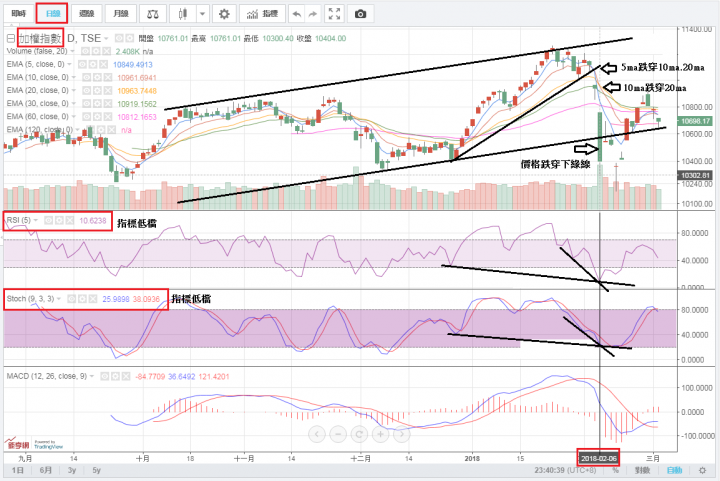Viewport: 720px width, 481px height.
Task: Toggle visibility of EMA (10, close, 0)
Action: point(86,77)
